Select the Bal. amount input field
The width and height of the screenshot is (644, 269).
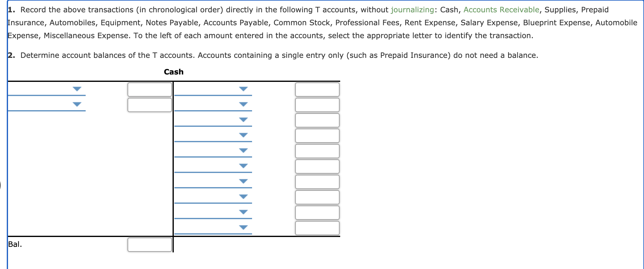[x=150, y=245]
